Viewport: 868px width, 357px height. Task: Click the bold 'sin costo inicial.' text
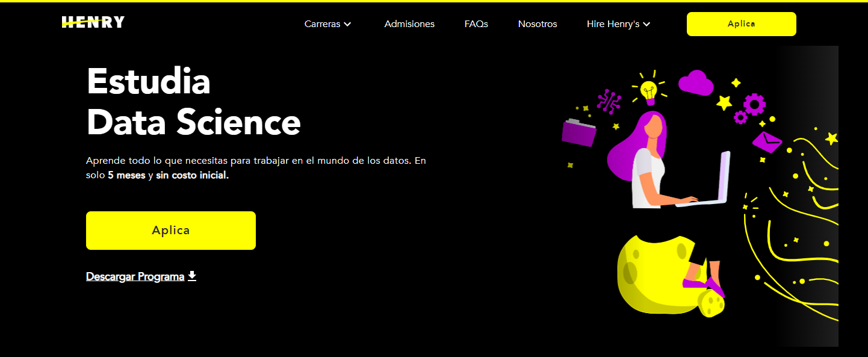click(193, 176)
